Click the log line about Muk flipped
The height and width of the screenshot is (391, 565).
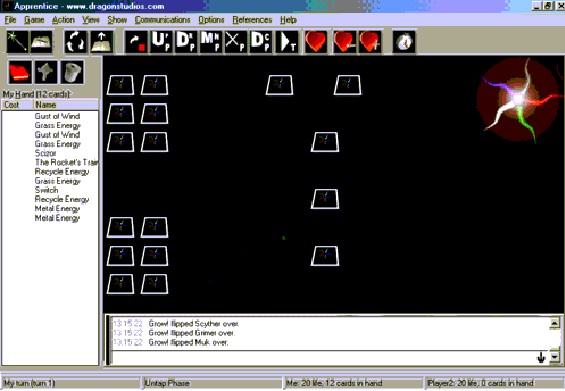188,342
